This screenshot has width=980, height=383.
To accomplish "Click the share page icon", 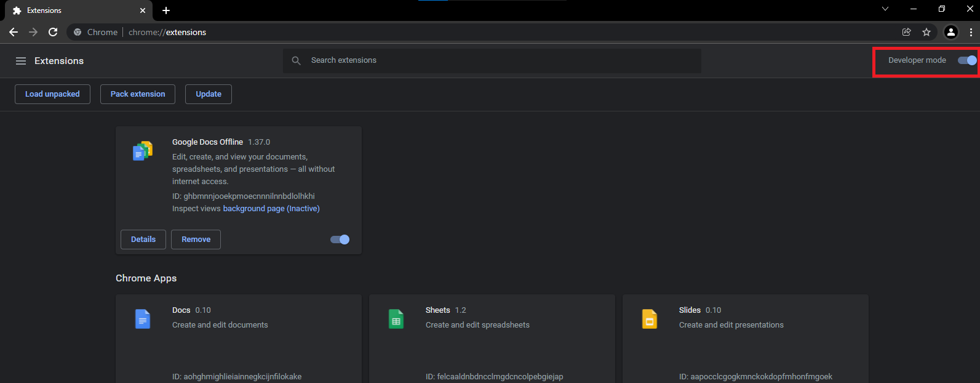I will pyautogui.click(x=906, y=32).
